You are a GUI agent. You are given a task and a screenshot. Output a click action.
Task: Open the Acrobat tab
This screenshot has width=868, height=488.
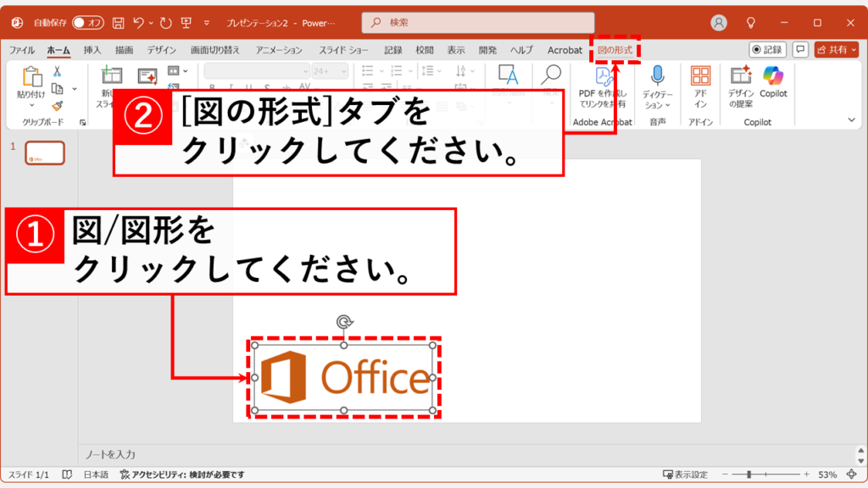(565, 50)
